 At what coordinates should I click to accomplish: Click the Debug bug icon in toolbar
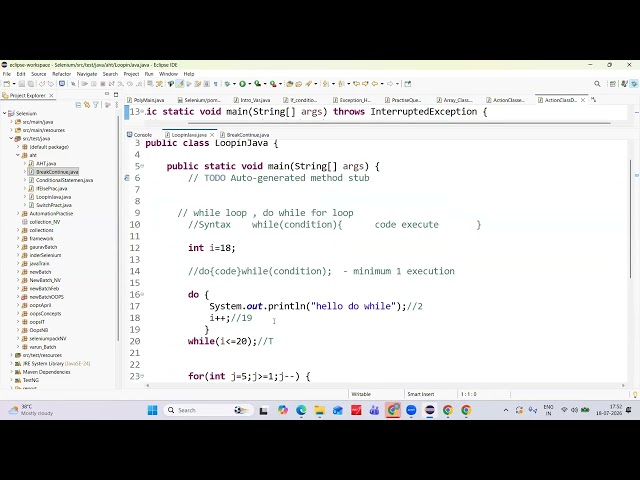(x=227, y=84)
